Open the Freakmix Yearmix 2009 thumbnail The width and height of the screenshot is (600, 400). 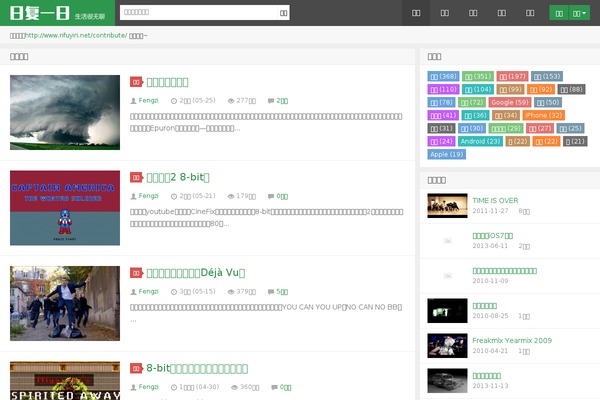point(447,346)
